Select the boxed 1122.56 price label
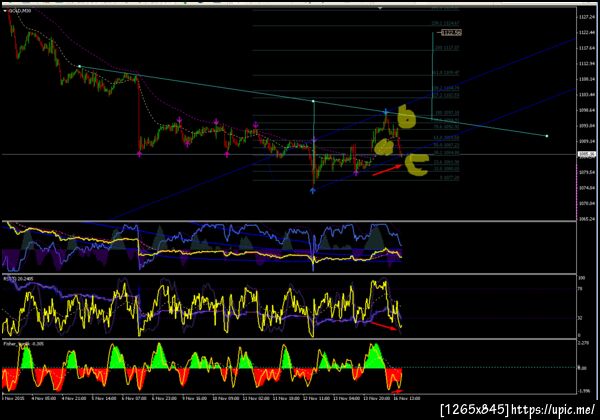This screenshot has width=600, height=420. (451, 33)
